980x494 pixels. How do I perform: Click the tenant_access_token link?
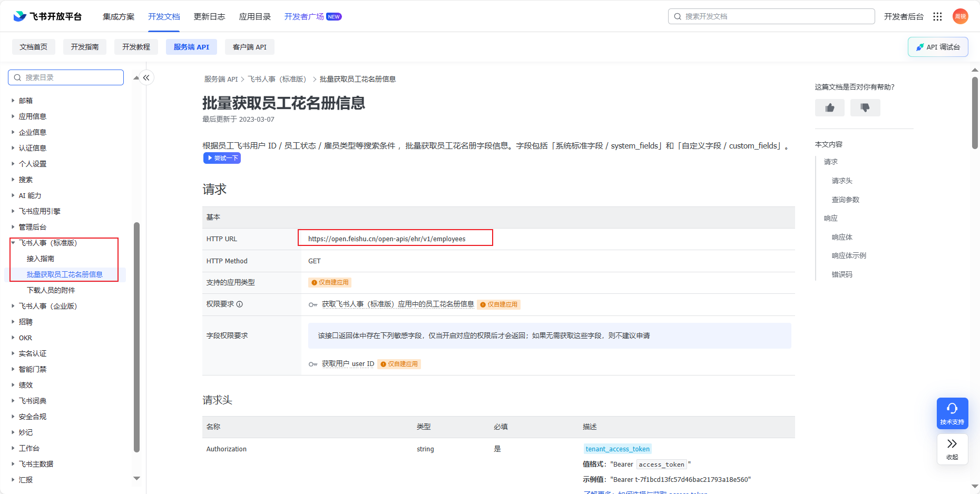click(x=618, y=449)
